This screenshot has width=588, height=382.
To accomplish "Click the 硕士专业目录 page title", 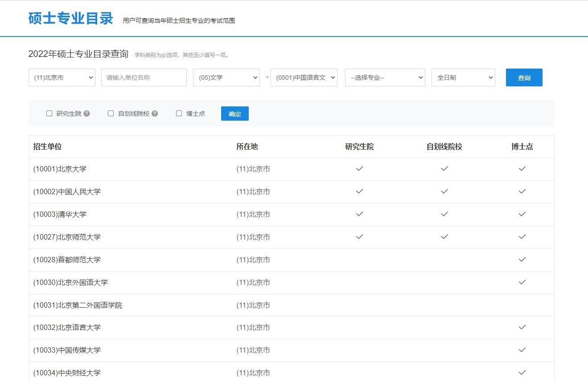I will point(71,18).
